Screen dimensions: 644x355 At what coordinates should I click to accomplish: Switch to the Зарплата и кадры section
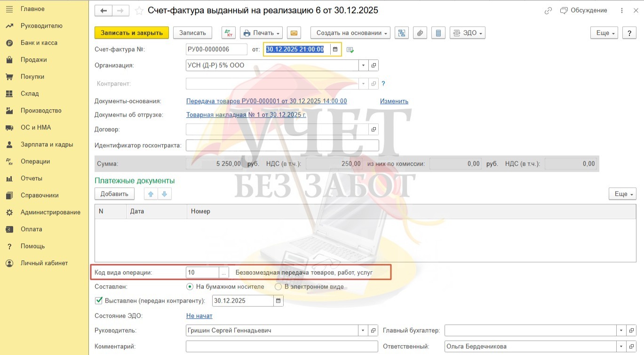click(x=47, y=145)
